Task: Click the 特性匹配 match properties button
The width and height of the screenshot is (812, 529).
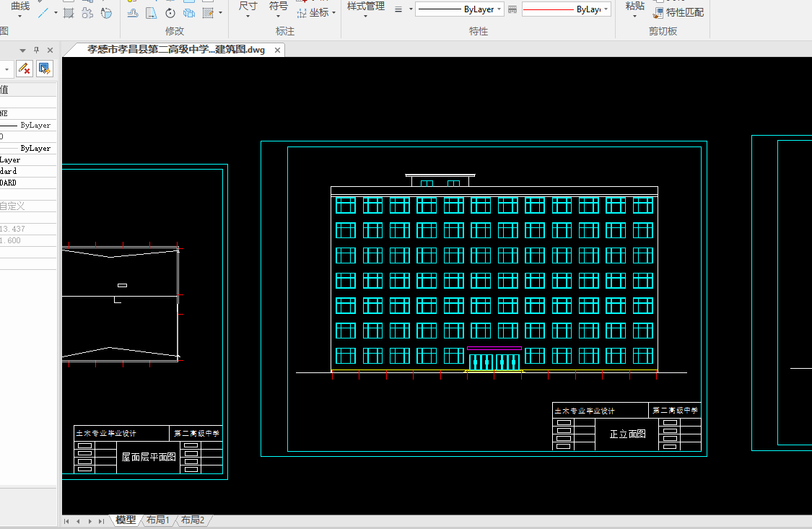Action: (x=678, y=13)
